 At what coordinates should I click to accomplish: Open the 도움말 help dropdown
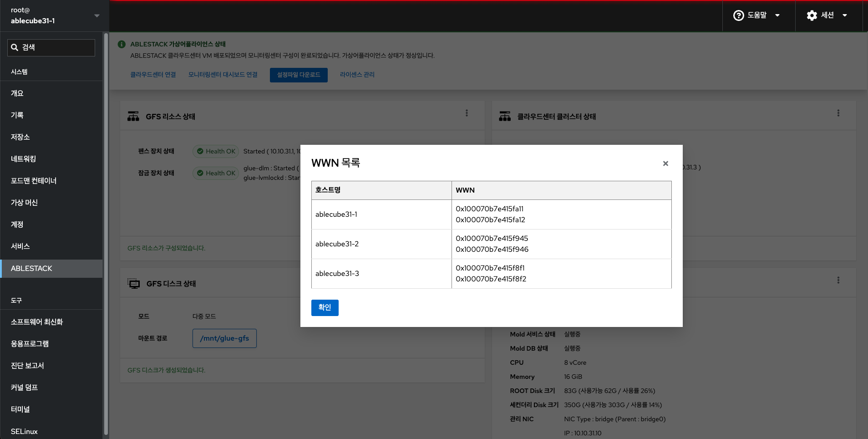click(x=757, y=15)
